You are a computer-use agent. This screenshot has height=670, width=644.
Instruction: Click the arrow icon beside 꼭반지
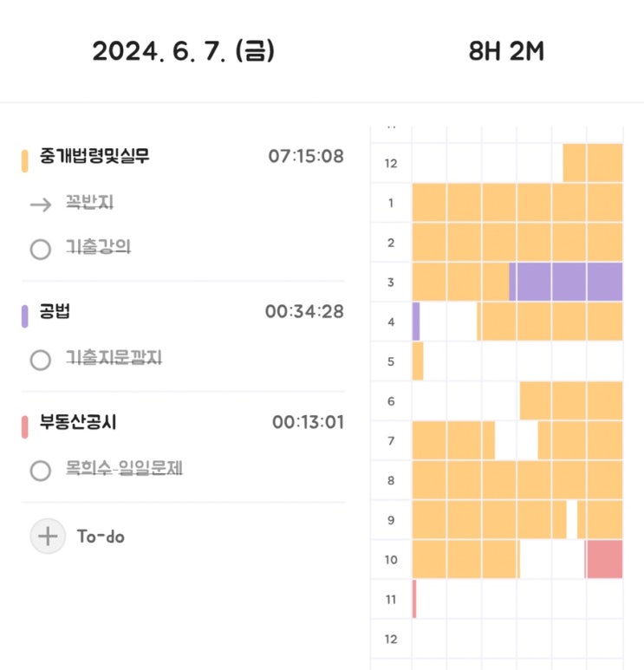pyautogui.click(x=40, y=205)
